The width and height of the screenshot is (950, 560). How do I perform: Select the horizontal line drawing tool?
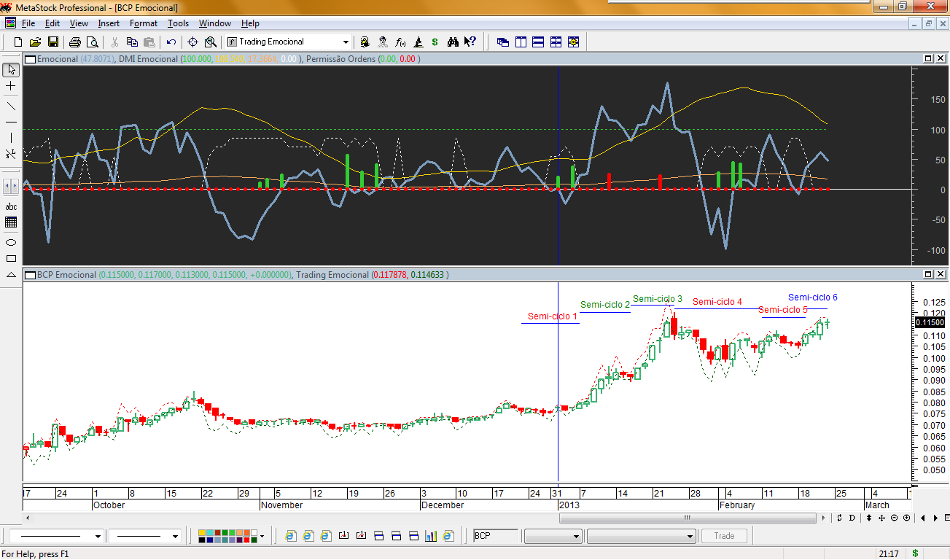point(11,122)
